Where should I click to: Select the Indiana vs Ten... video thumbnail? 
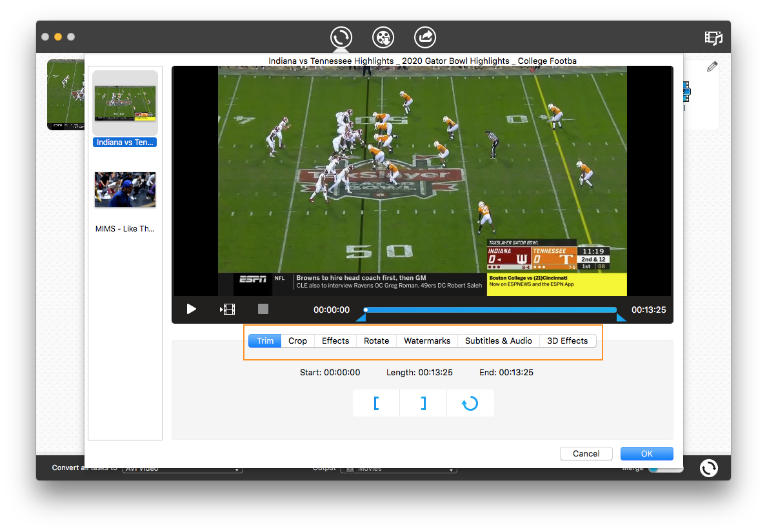coord(125,103)
